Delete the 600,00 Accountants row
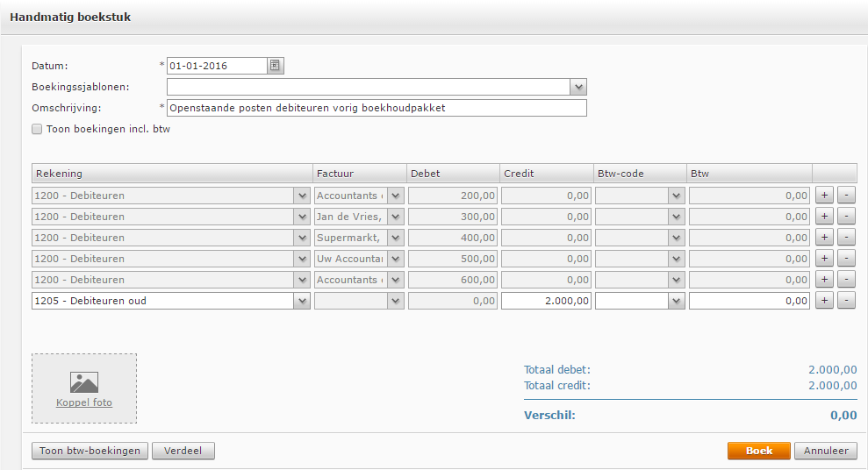This screenshot has width=868, height=470. point(846,280)
